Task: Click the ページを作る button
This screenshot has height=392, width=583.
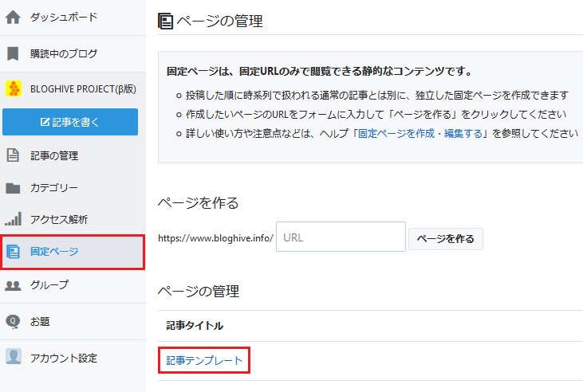Action: tap(446, 239)
